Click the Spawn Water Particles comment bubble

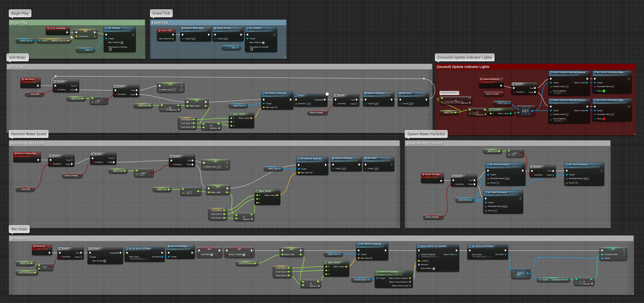pyautogui.click(x=426, y=134)
